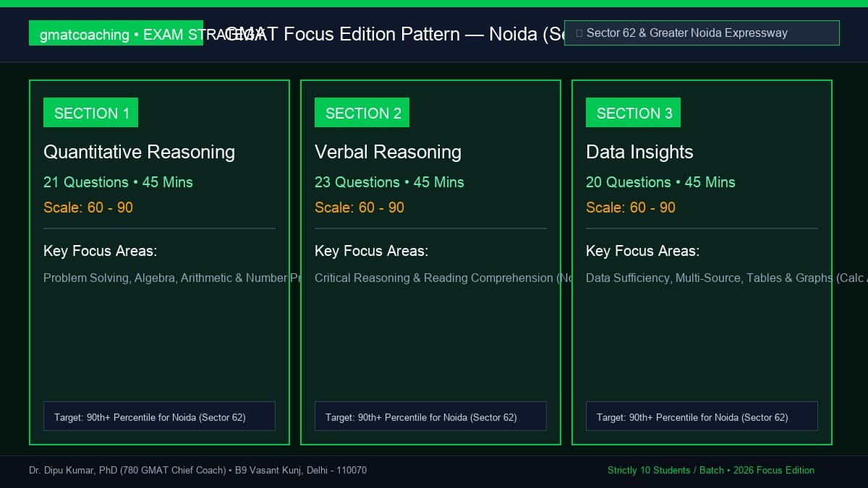Click Key Focus Areas in the Section 1 card
The image size is (868, 488).
(x=100, y=251)
